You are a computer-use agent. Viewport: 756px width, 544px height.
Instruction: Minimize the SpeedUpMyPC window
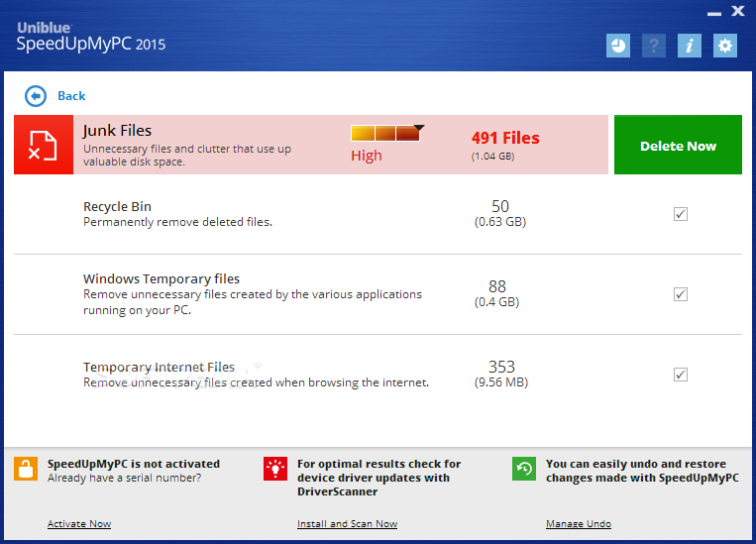[714, 14]
